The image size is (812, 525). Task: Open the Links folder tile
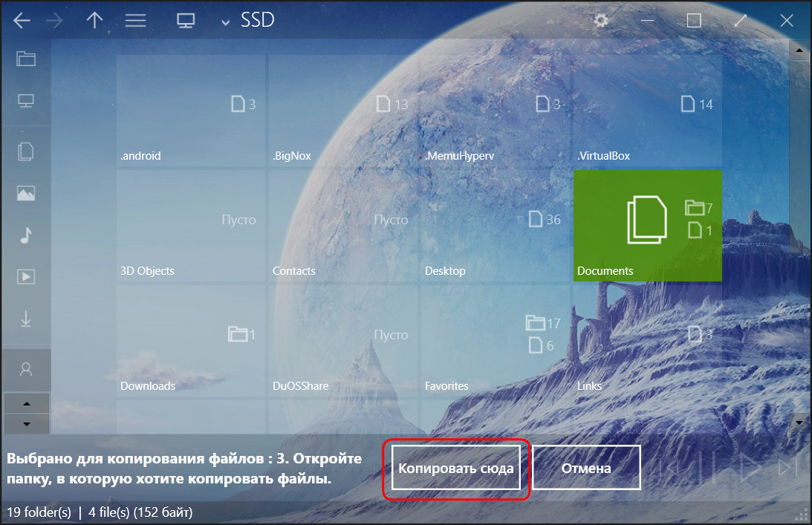pyautogui.click(x=648, y=341)
